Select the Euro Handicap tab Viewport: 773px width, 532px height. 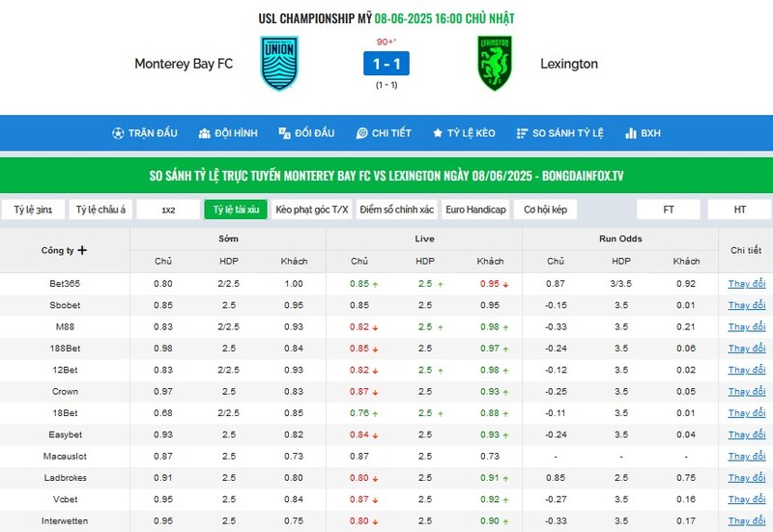pyautogui.click(x=475, y=210)
